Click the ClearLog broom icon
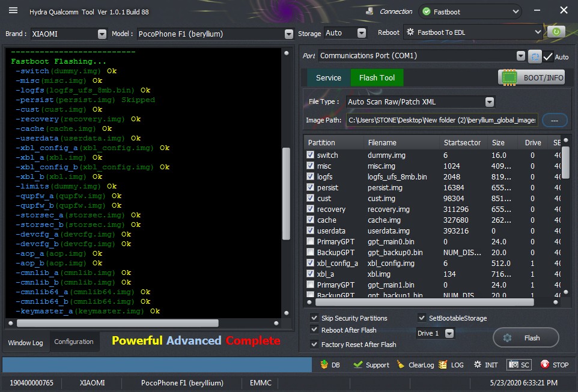 point(400,365)
